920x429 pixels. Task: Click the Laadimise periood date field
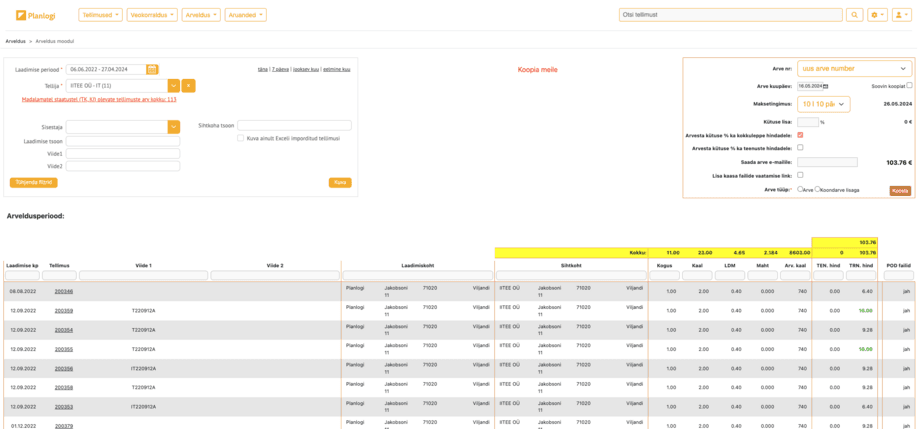coord(106,69)
